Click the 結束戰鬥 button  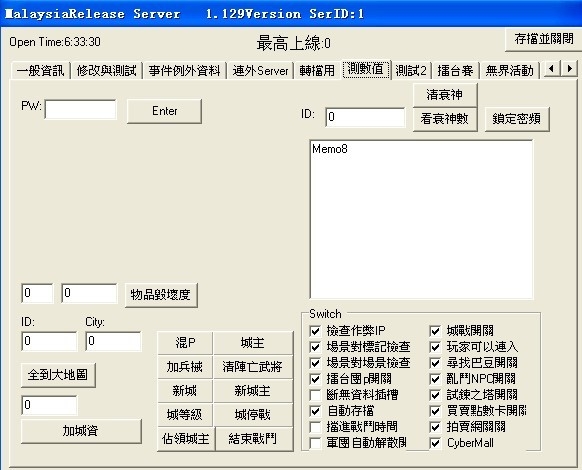(254, 439)
